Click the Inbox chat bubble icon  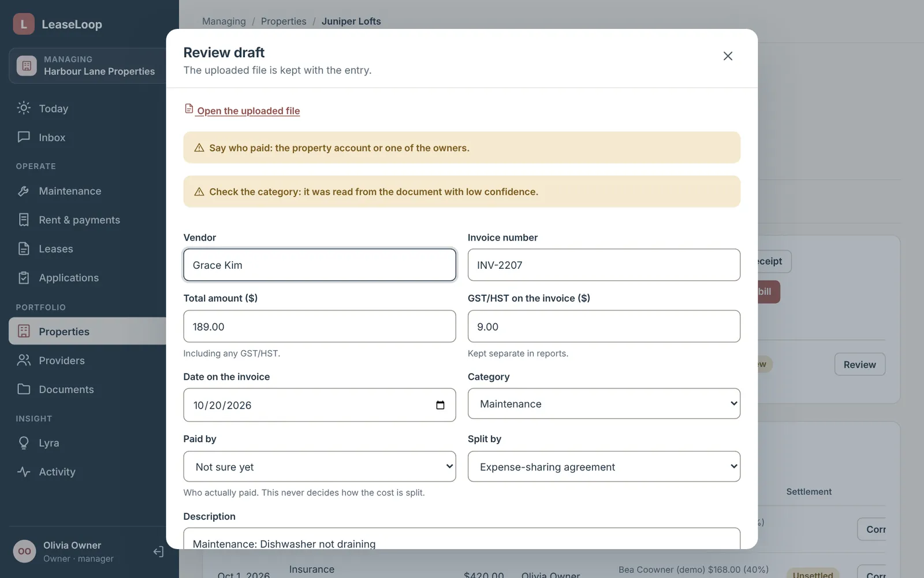click(x=24, y=137)
